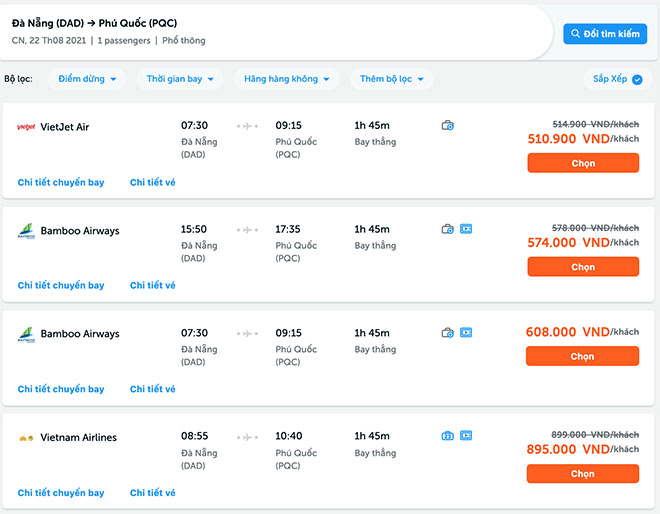Click the blue ticket icon on the Bamboo Airways 15:50 flight

[465, 229]
